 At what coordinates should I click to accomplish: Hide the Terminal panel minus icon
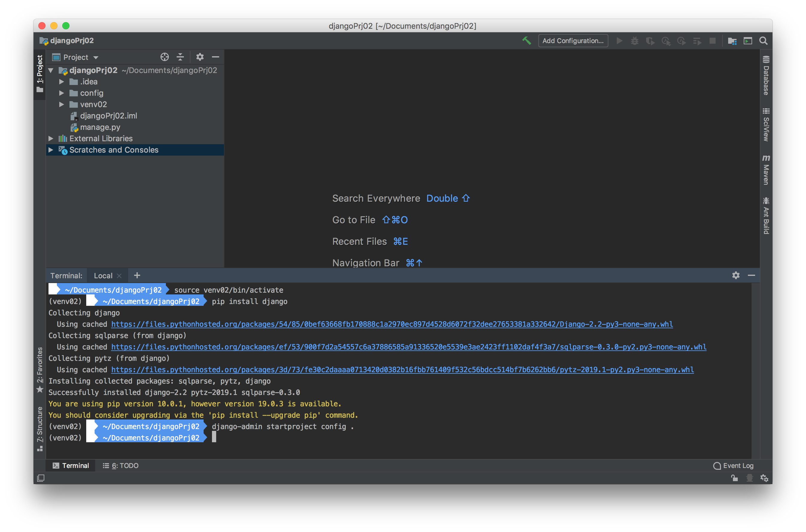(x=751, y=276)
